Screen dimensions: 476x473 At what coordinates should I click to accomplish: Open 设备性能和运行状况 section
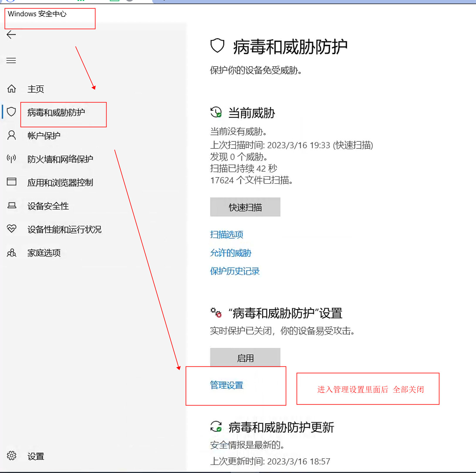(x=64, y=229)
